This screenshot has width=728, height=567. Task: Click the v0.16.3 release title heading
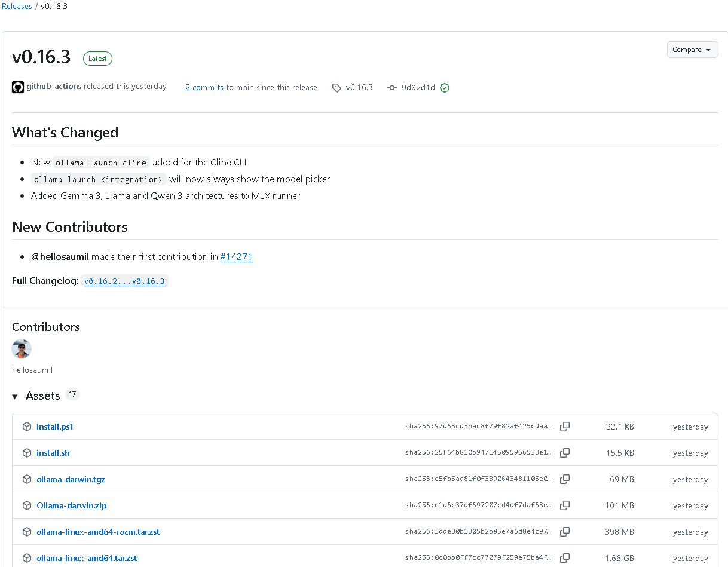tap(41, 57)
